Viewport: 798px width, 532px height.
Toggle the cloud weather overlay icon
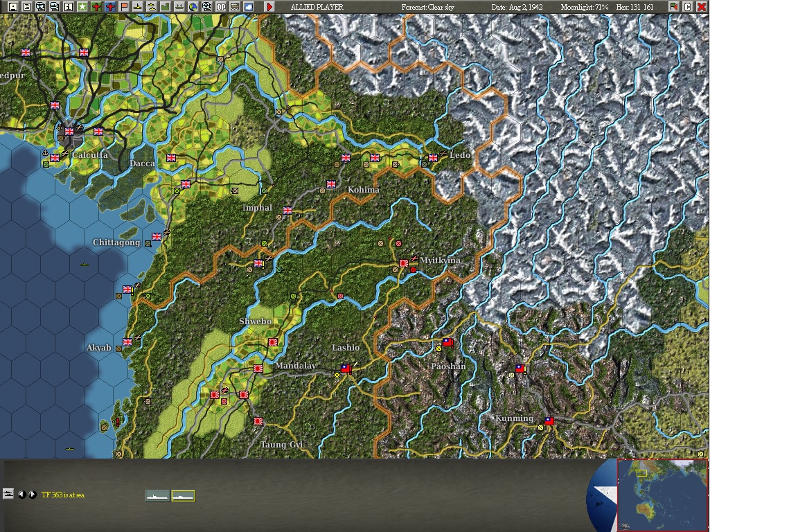249,7
